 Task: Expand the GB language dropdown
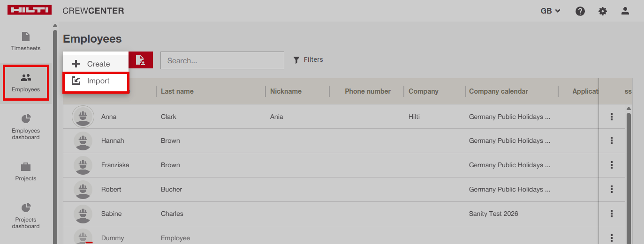coord(551,11)
